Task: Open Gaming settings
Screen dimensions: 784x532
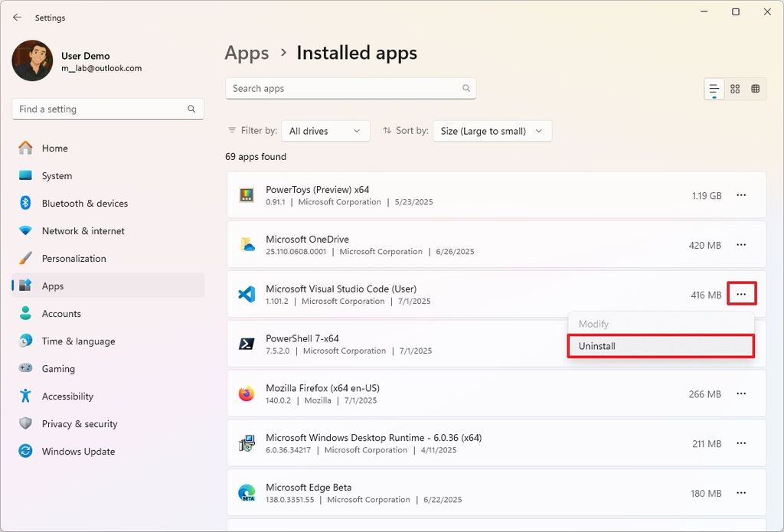Action: [107, 368]
